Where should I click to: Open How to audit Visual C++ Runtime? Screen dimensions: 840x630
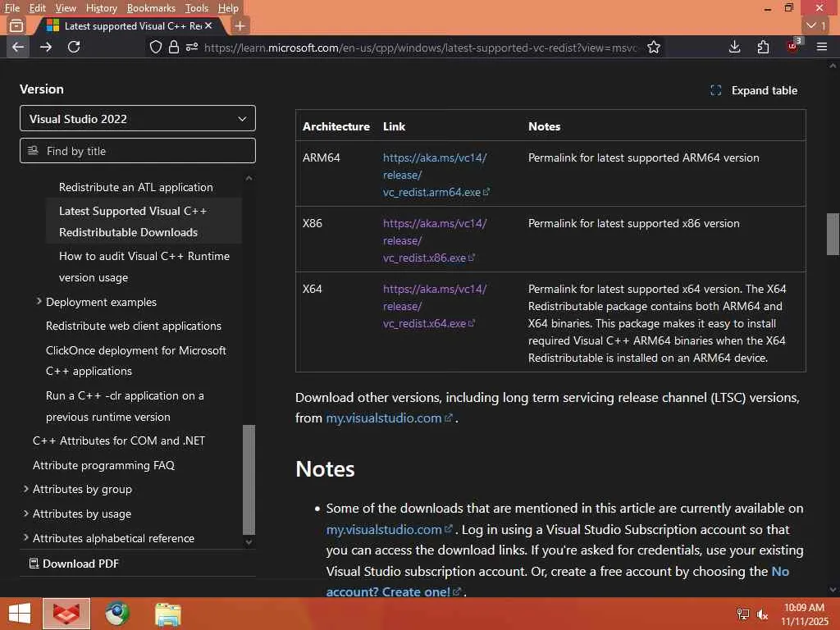(x=144, y=267)
